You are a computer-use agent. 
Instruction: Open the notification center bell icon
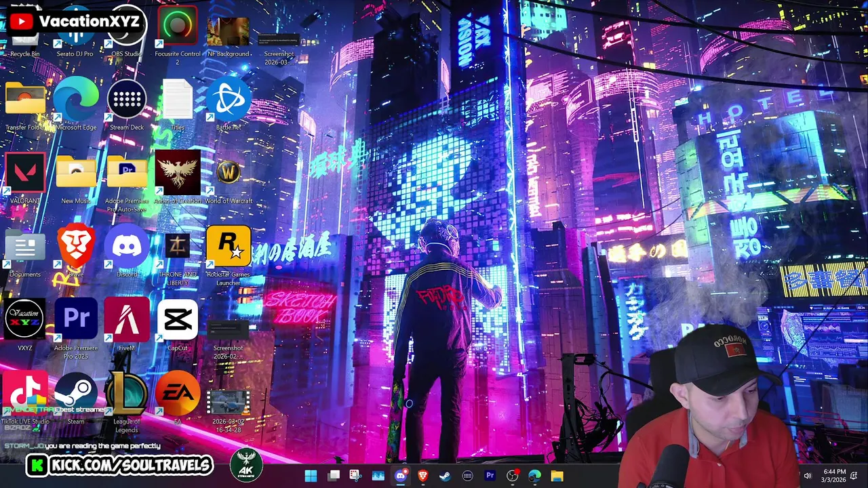[x=854, y=476]
